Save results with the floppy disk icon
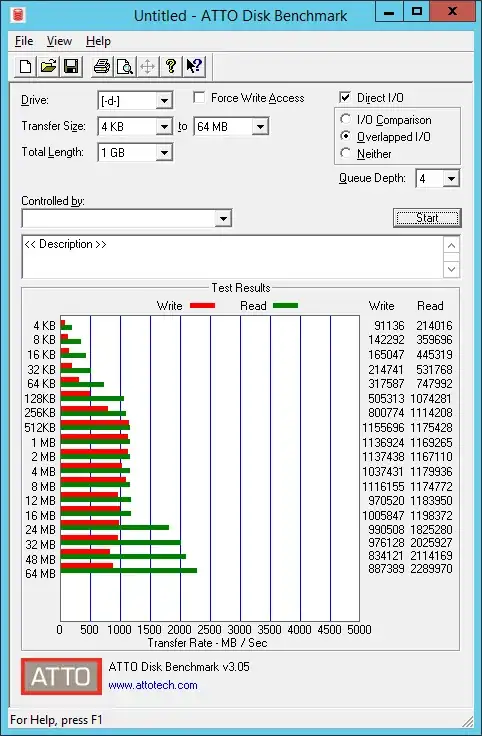Image resolution: width=482 pixels, height=736 pixels. click(71, 67)
